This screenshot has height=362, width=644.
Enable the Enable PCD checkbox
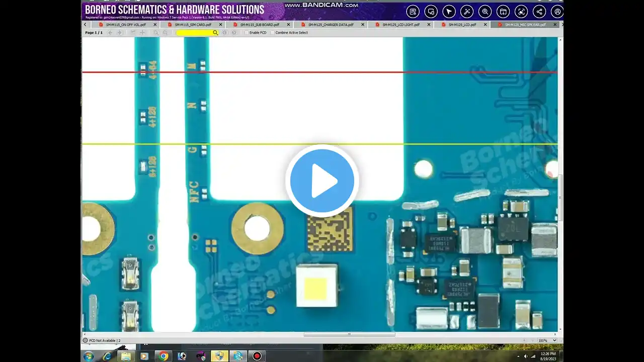247,33
